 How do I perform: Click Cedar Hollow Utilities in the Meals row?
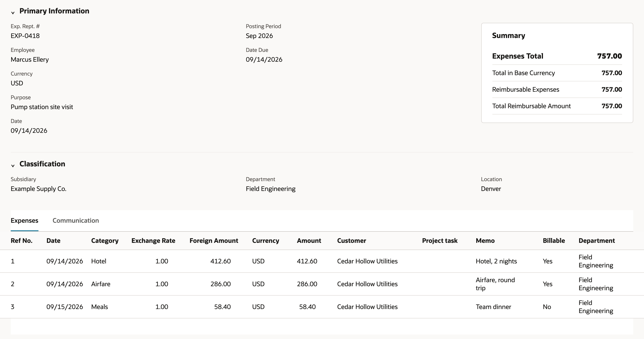point(367,307)
